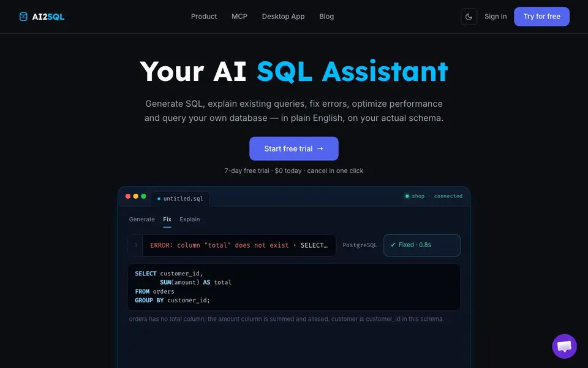Click the shop · connected status text
The image size is (588, 368).
point(437,196)
